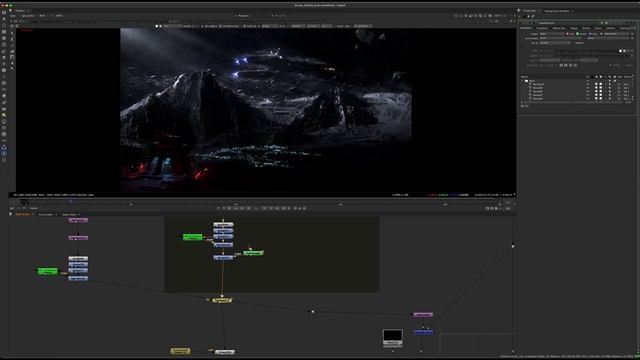This screenshot has width=640, height=360.
Task: Adjust the opacity slider in Roto properties
Action: [587, 51]
